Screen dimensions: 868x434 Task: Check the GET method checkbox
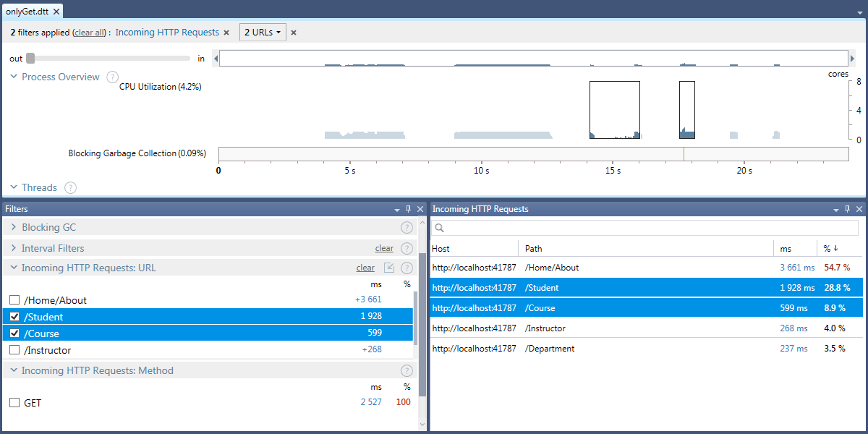click(x=14, y=403)
